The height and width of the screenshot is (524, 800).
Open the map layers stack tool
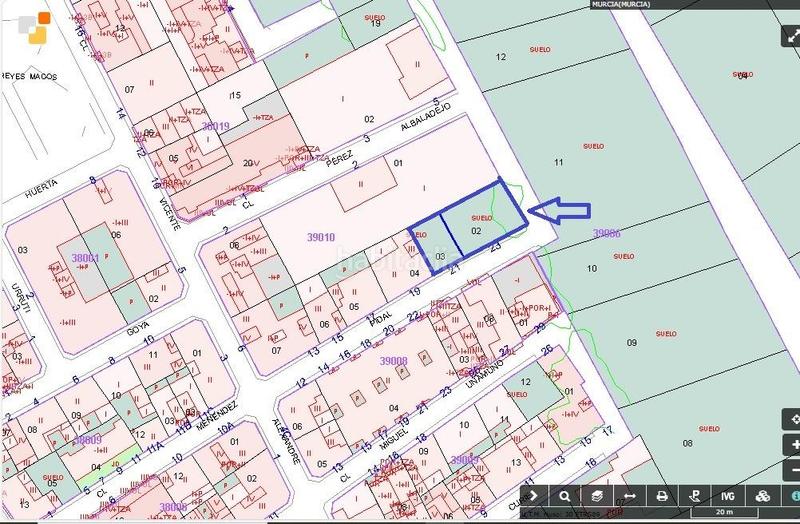coord(597,496)
